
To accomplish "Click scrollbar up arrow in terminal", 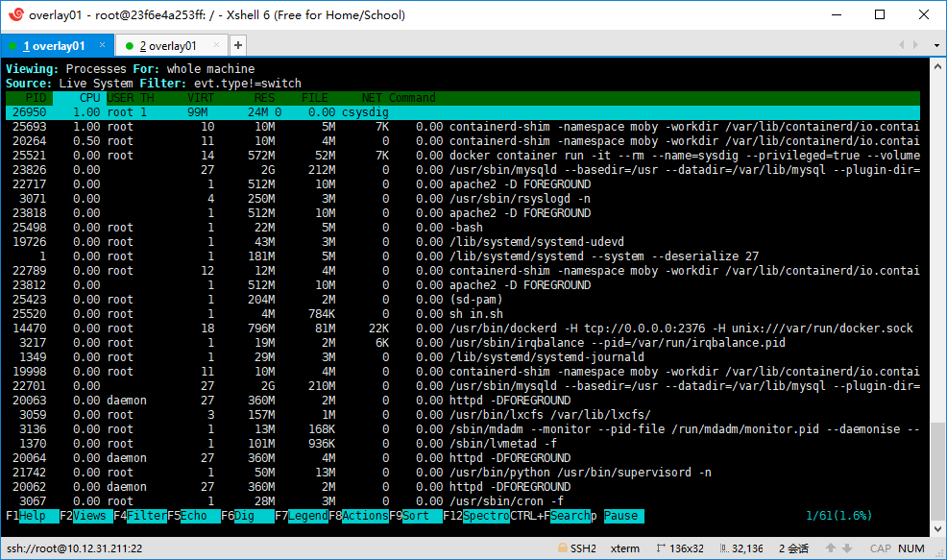I will [937, 66].
